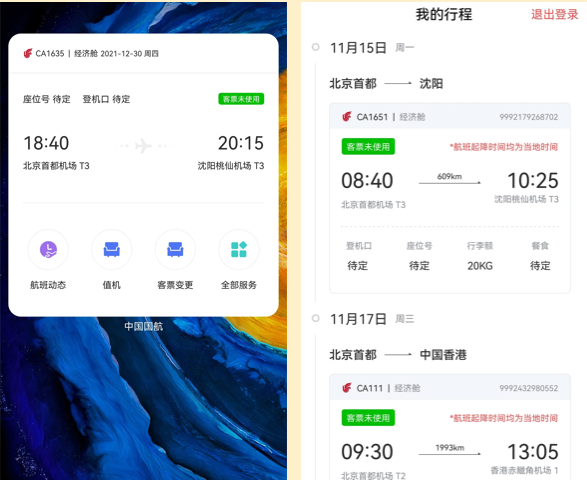Click the Air China logo beside CA1651
Screen dimensions: 587x480
point(347,117)
